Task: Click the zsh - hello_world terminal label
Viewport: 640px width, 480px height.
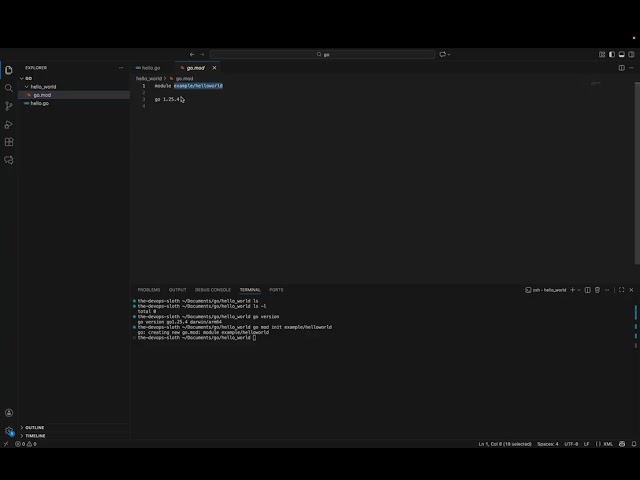Action: click(x=546, y=290)
